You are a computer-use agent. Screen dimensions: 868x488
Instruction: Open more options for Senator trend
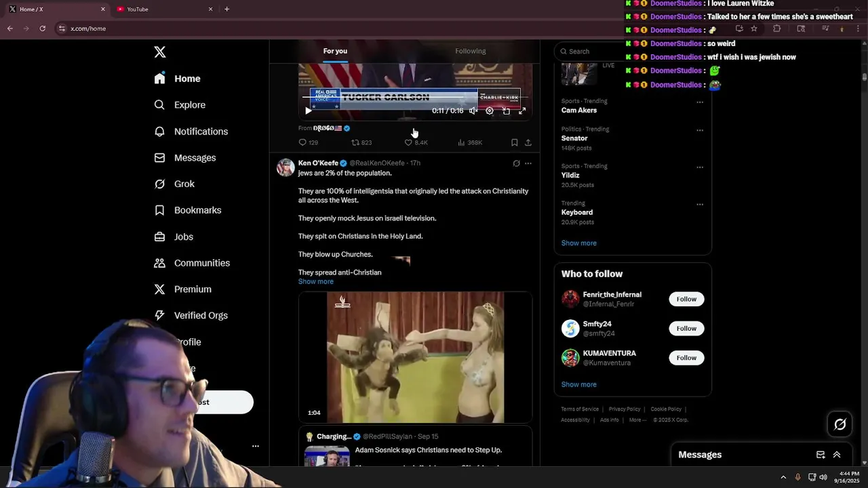(700, 130)
